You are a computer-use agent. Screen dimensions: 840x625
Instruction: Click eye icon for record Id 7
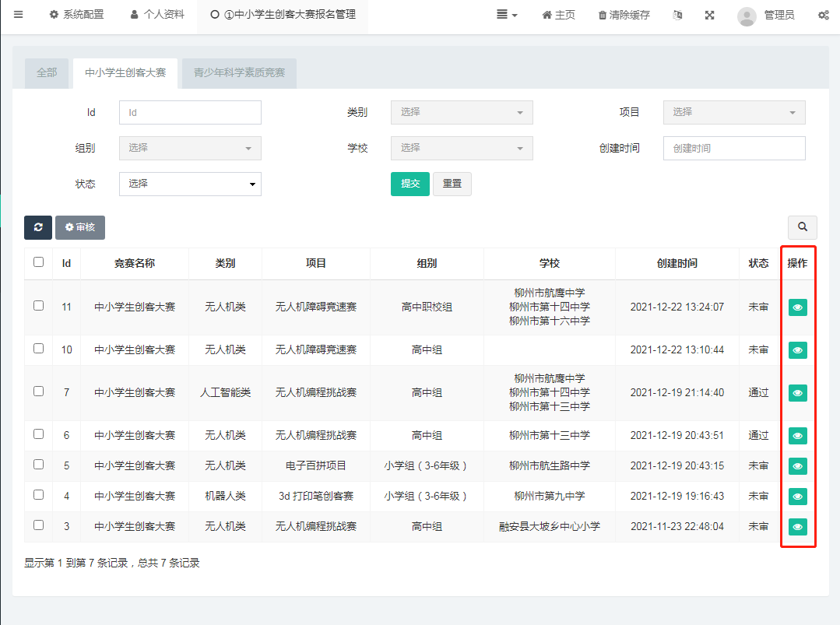click(797, 393)
